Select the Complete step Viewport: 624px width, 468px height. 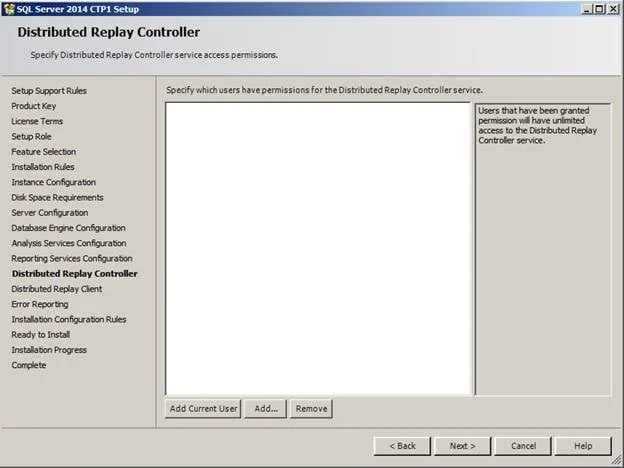pos(28,365)
